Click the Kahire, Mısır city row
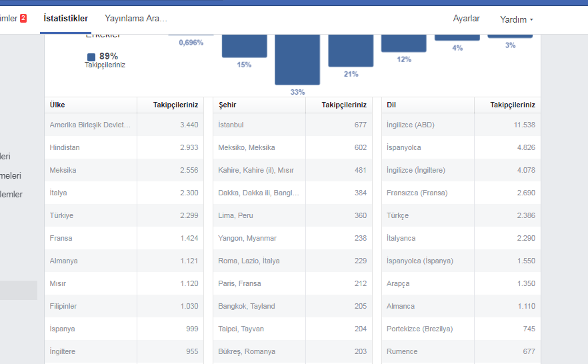This screenshot has width=588, height=364. tap(293, 170)
